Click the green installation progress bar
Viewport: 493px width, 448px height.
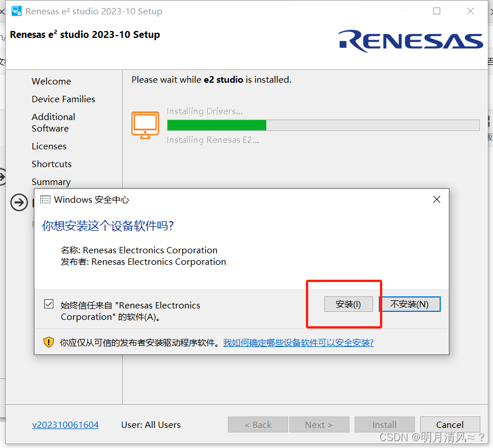pyautogui.click(x=323, y=125)
